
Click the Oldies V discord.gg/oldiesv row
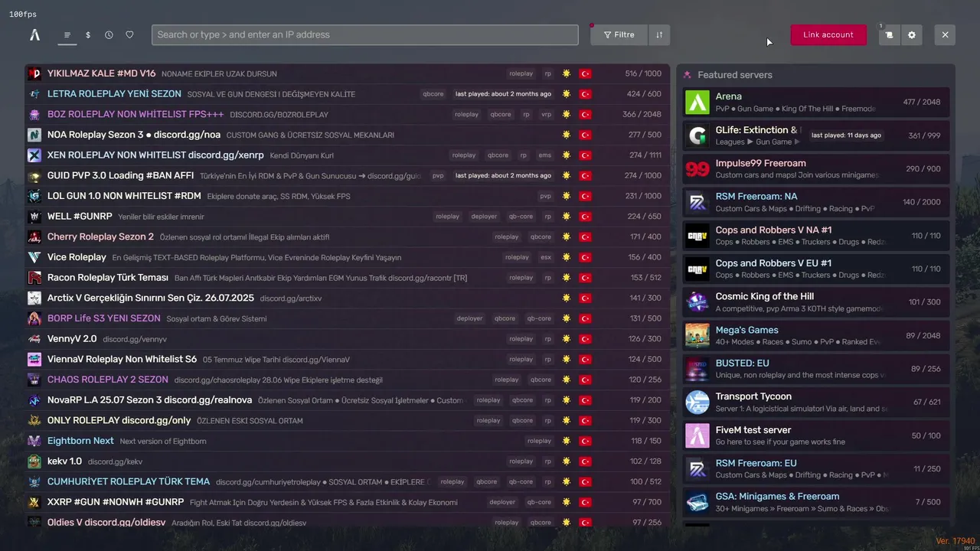pos(348,522)
